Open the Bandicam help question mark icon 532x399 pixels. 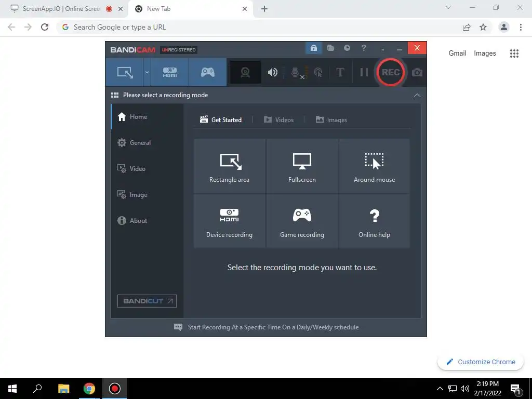(x=364, y=48)
